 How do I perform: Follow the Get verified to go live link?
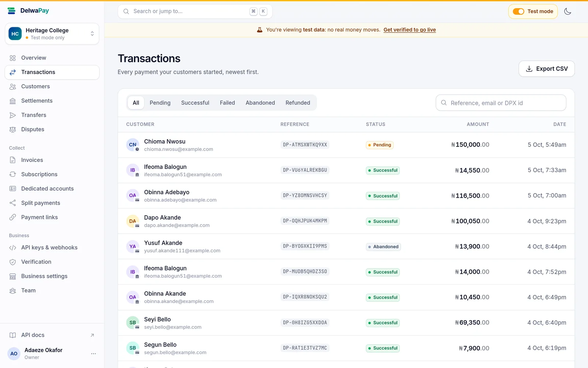tap(410, 30)
